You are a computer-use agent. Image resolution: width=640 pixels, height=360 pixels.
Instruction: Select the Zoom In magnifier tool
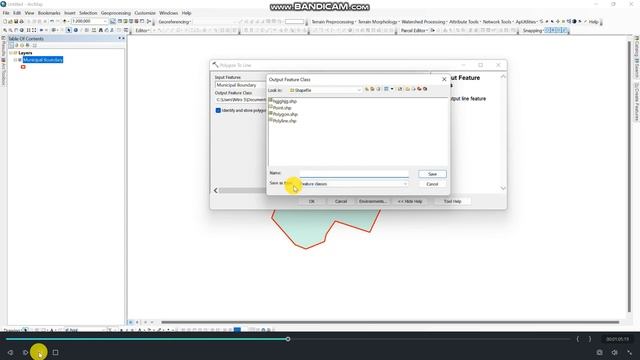pyautogui.click(x=5, y=30)
